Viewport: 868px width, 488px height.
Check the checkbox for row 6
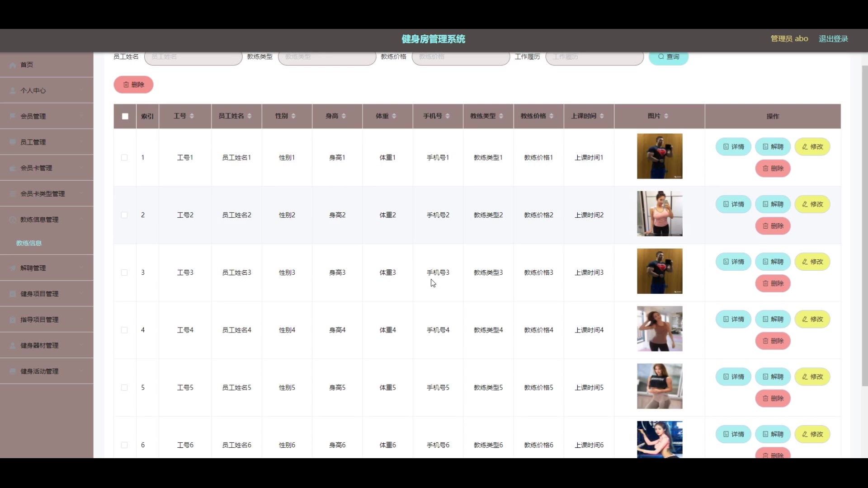click(124, 445)
